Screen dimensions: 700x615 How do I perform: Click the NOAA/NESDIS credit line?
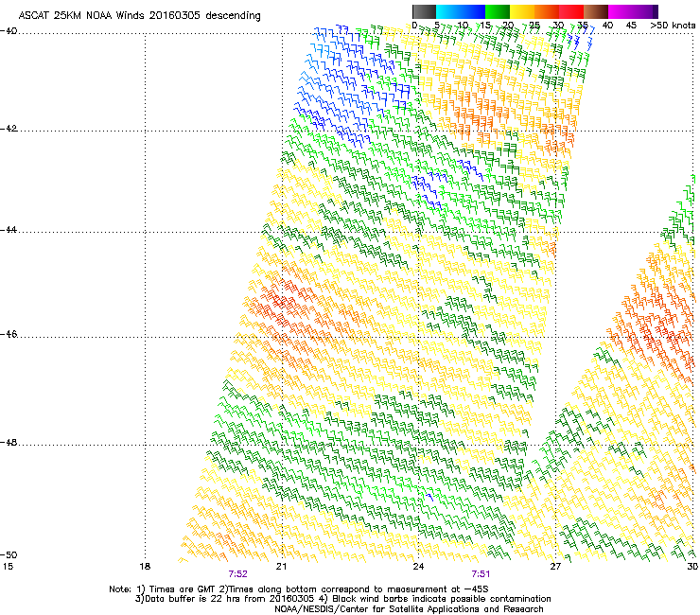coord(409,609)
